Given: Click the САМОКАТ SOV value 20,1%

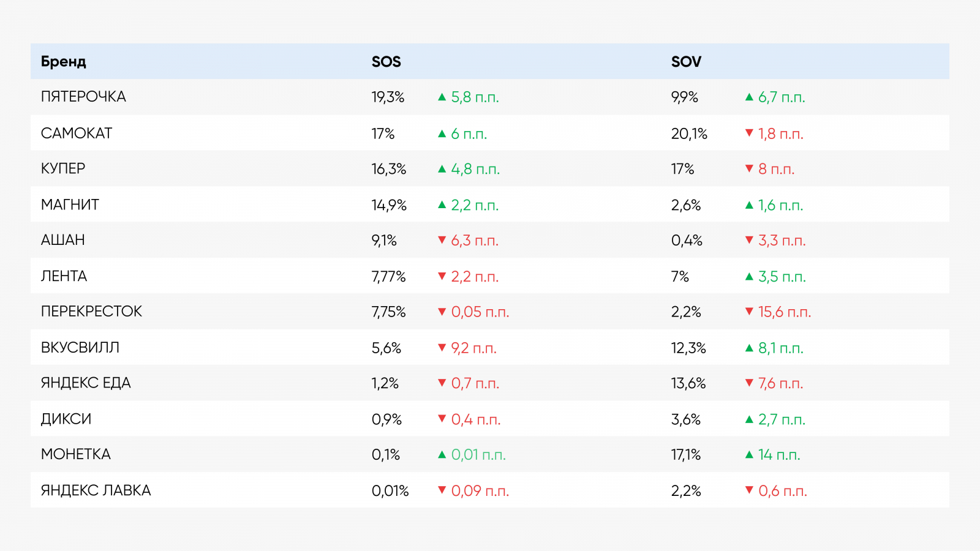Looking at the screenshot, I should 689,133.
